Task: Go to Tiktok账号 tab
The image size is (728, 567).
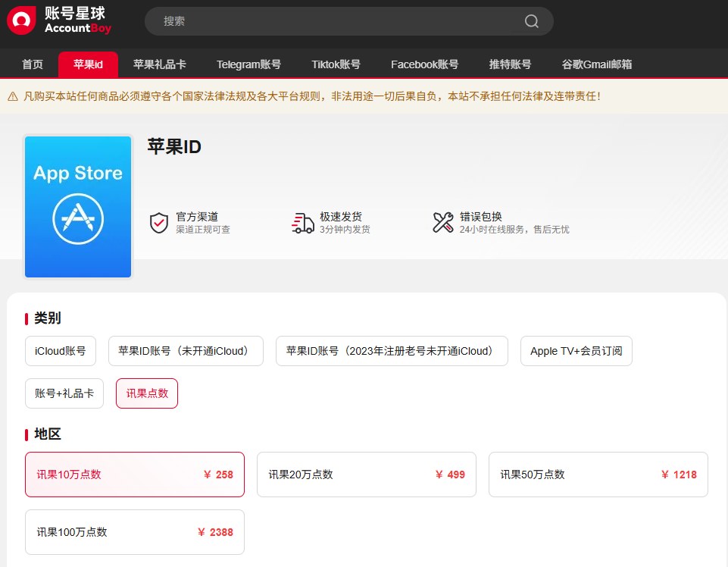Action: pyautogui.click(x=336, y=64)
